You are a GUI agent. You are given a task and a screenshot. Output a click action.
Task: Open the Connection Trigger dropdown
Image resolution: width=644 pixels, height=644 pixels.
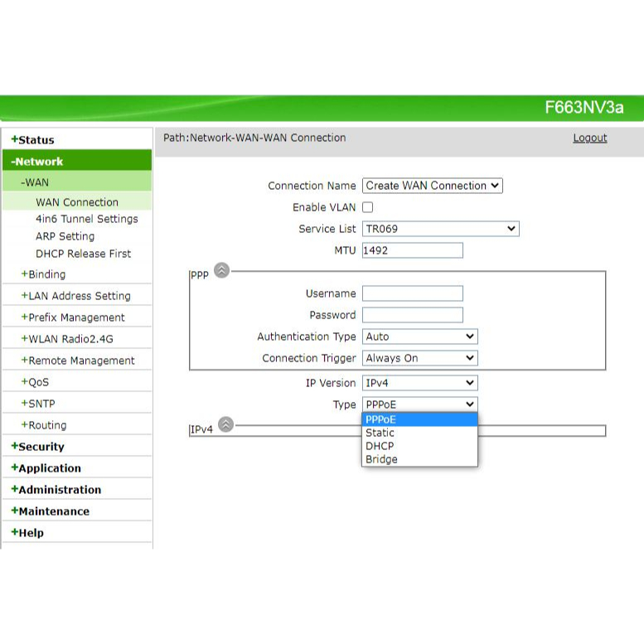coord(419,358)
